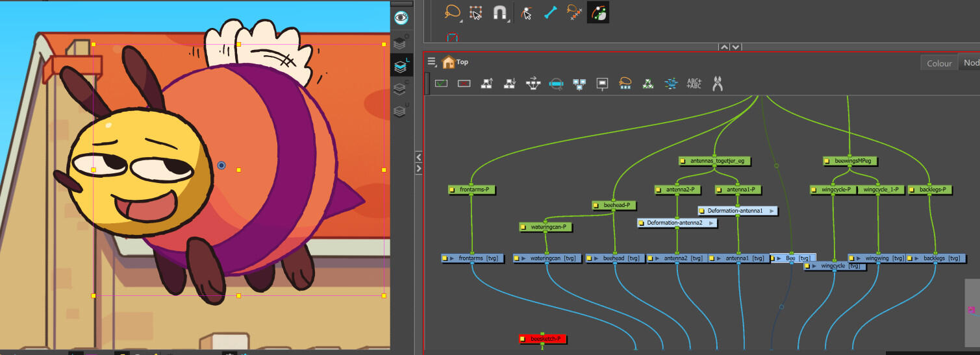Expand the Deformation-antenna1 group arrow

pos(772,211)
